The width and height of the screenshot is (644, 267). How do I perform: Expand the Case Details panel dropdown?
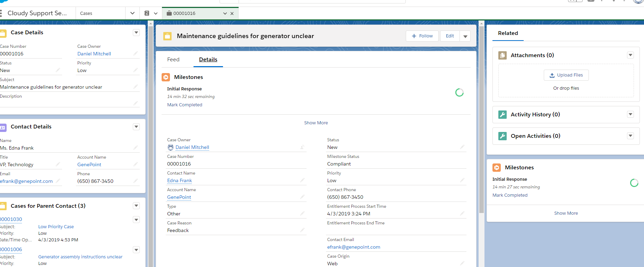136,33
